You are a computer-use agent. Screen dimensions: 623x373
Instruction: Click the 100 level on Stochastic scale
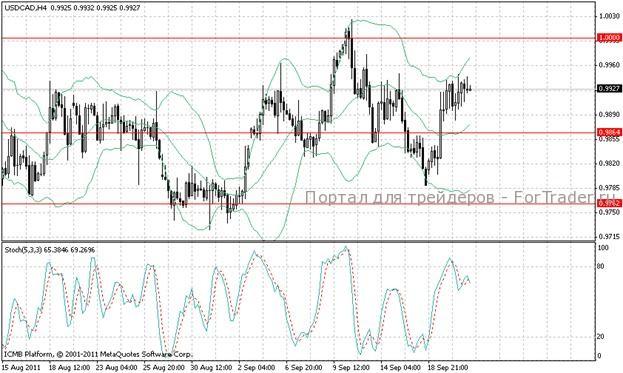(x=603, y=248)
